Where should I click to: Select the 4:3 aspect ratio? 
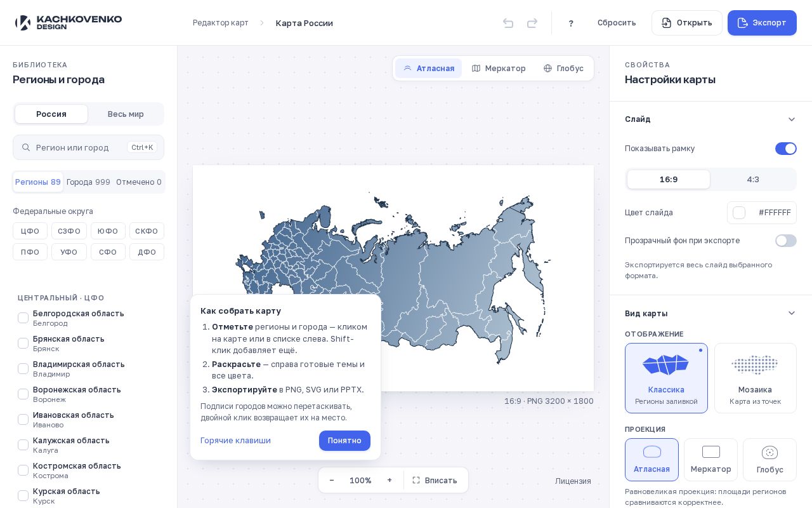pyautogui.click(x=753, y=180)
